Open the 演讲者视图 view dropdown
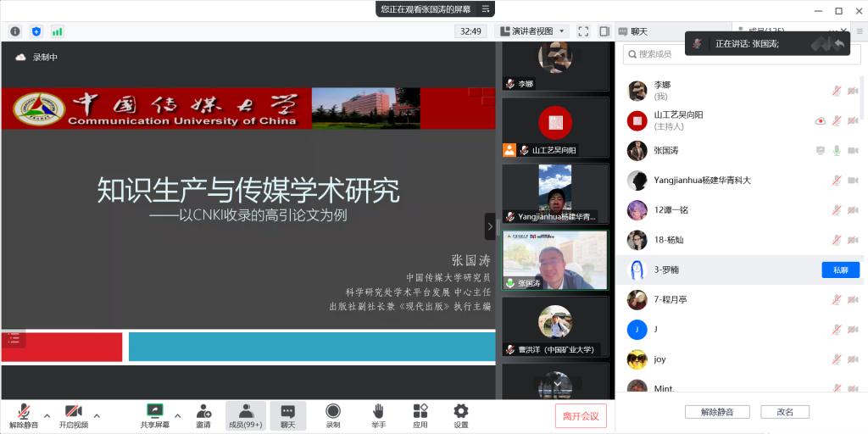The image size is (868, 434). (531, 31)
